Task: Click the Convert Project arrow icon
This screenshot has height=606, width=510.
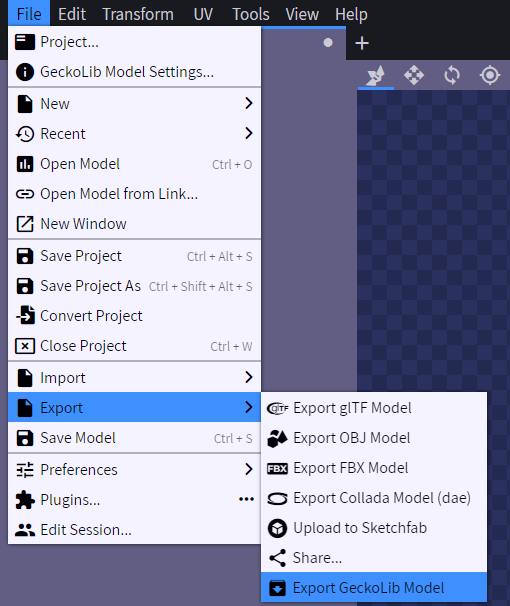Action: pyautogui.click(x=26, y=315)
